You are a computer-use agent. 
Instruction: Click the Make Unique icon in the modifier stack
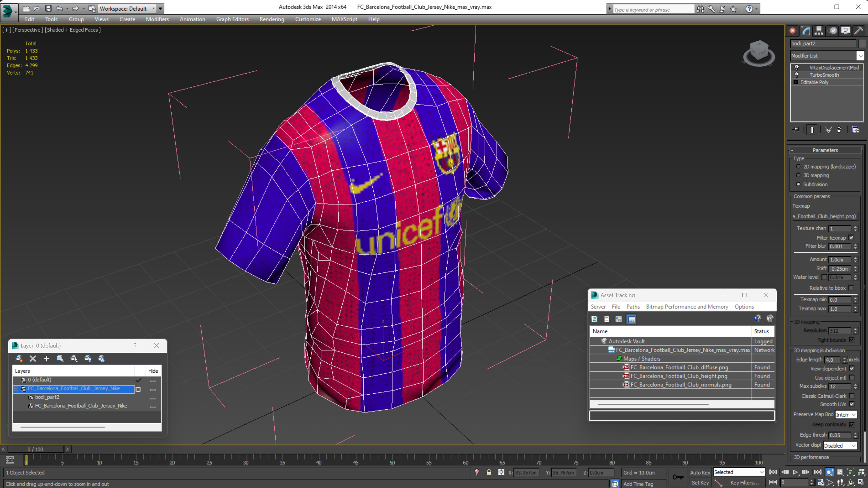[x=828, y=130]
